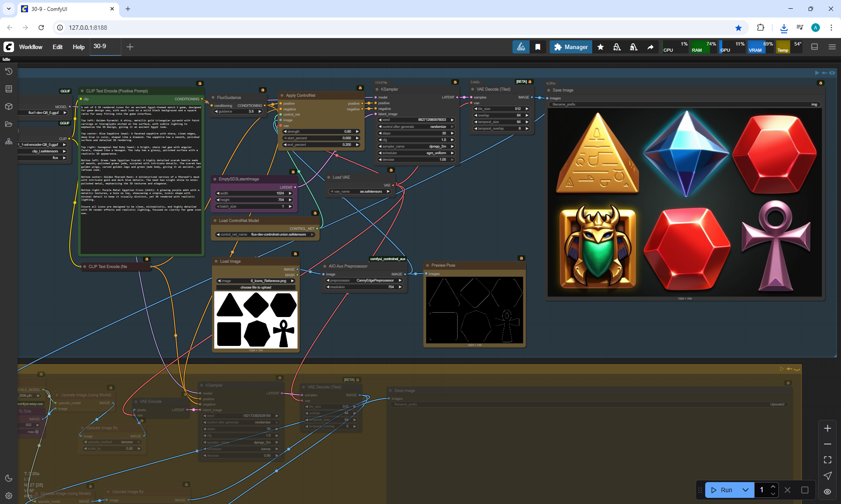Open the node library cube icon
The height and width of the screenshot is (504, 841).
[x=8, y=106]
